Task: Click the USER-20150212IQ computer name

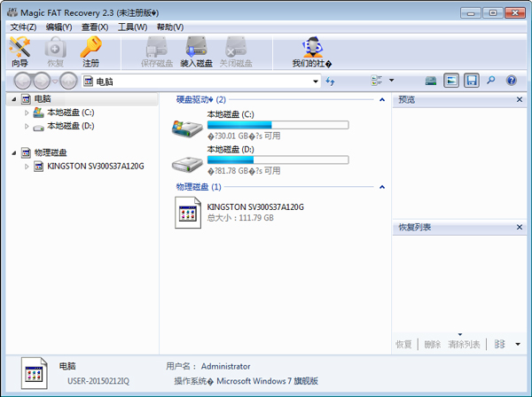Action: point(98,381)
